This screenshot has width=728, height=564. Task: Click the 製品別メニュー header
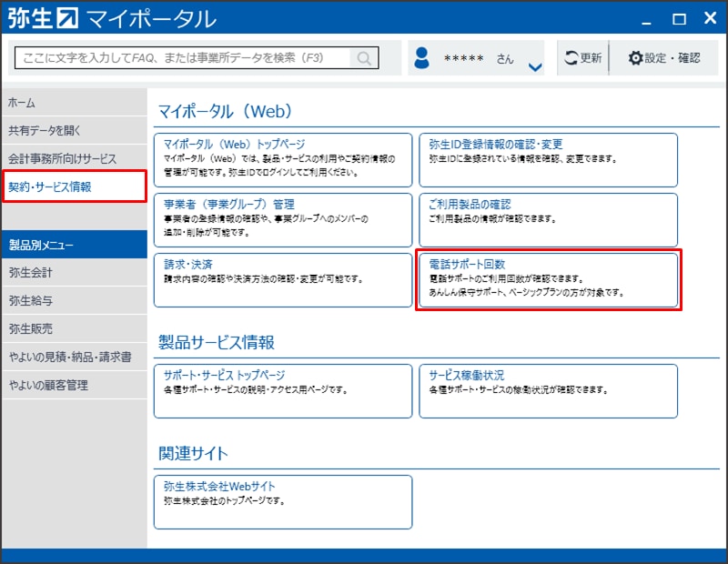(75, 245)
